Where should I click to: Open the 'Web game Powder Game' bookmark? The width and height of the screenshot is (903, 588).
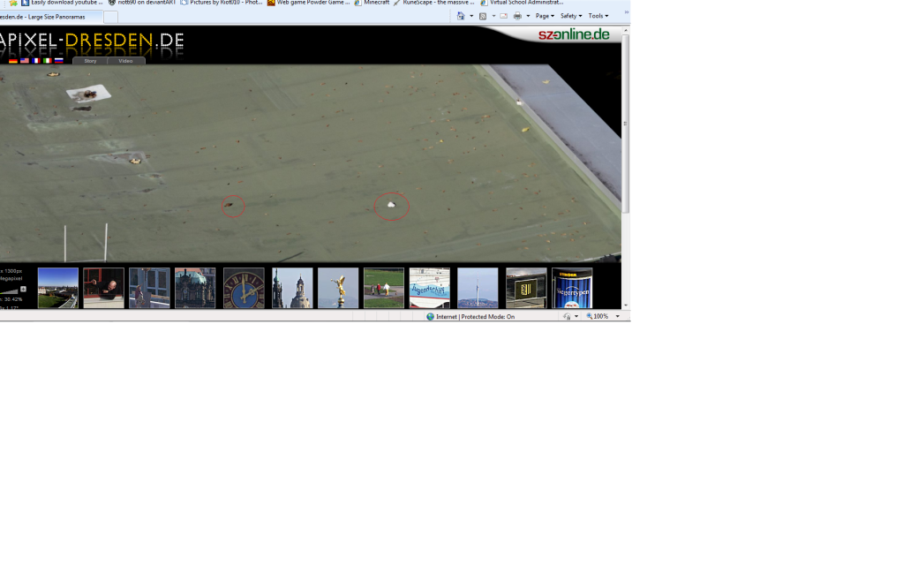tap(309, 3)
